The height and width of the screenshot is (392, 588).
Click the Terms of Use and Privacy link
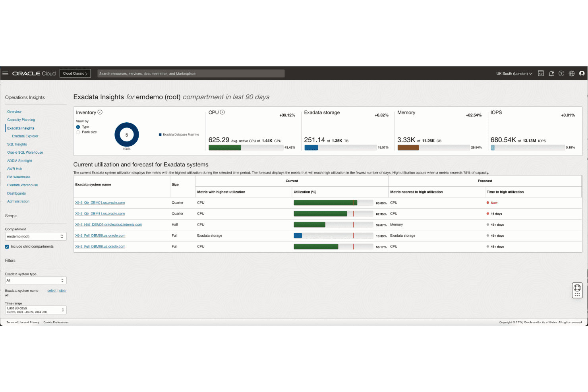(23, 322)
